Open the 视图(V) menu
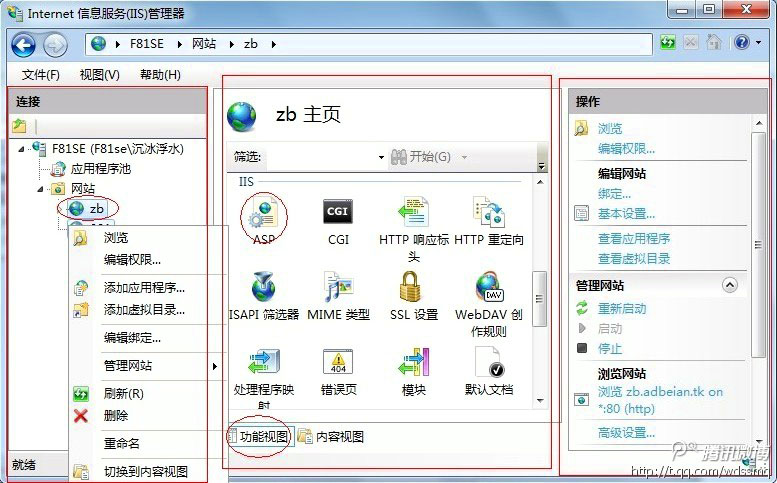Screen dimensions: 777x483 pos(100,75)
